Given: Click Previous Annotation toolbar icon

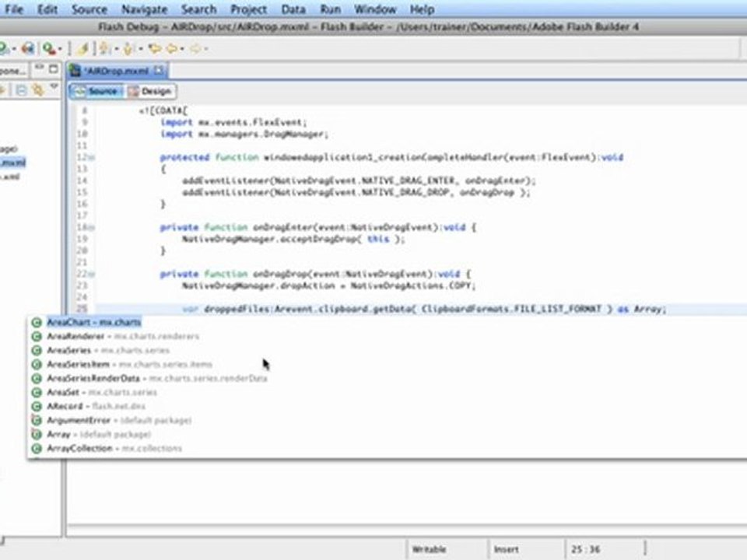Looking at the screenshot, I should click(x=128, y=48).
